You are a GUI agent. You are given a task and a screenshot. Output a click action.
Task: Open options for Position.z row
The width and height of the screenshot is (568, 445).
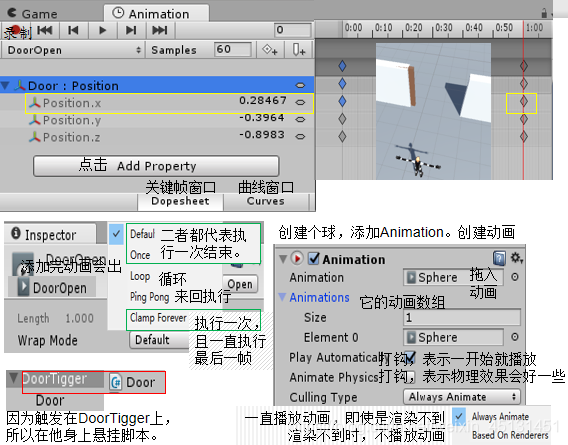300,137
